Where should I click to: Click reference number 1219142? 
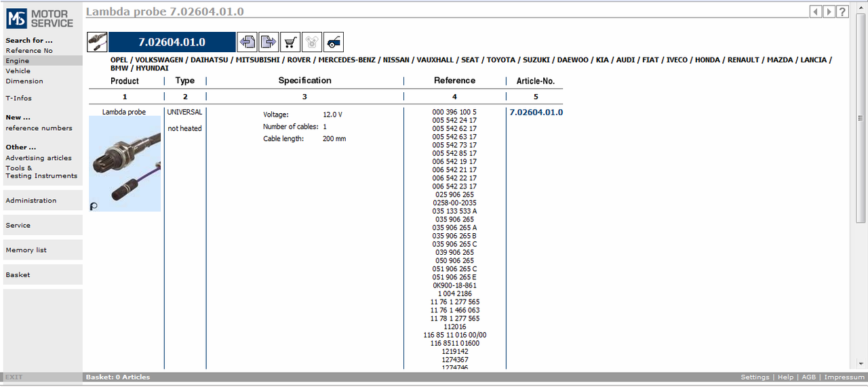point(454,351)
